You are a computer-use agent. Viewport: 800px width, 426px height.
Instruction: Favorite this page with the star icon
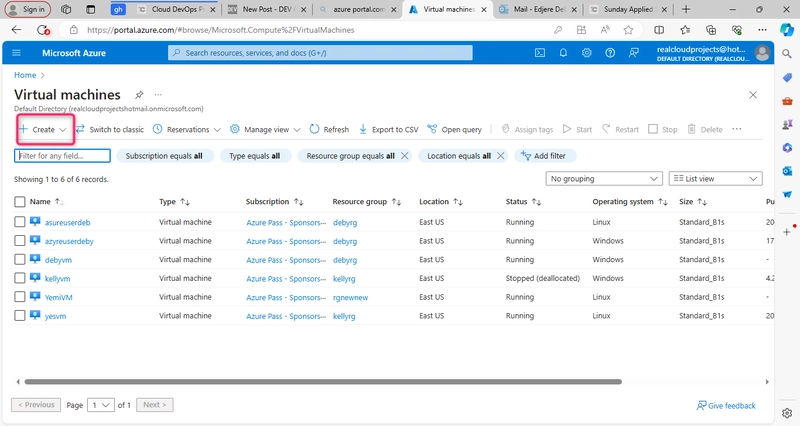click(629, 30)
